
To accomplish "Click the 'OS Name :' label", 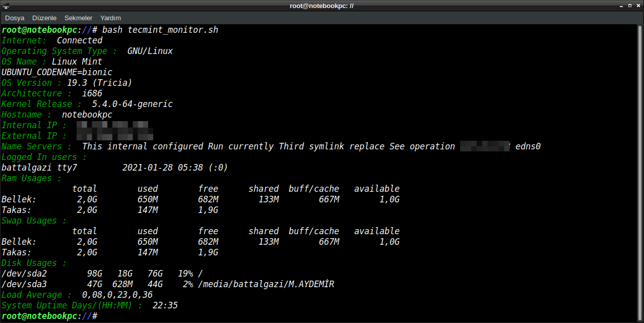I will point(24,62).
